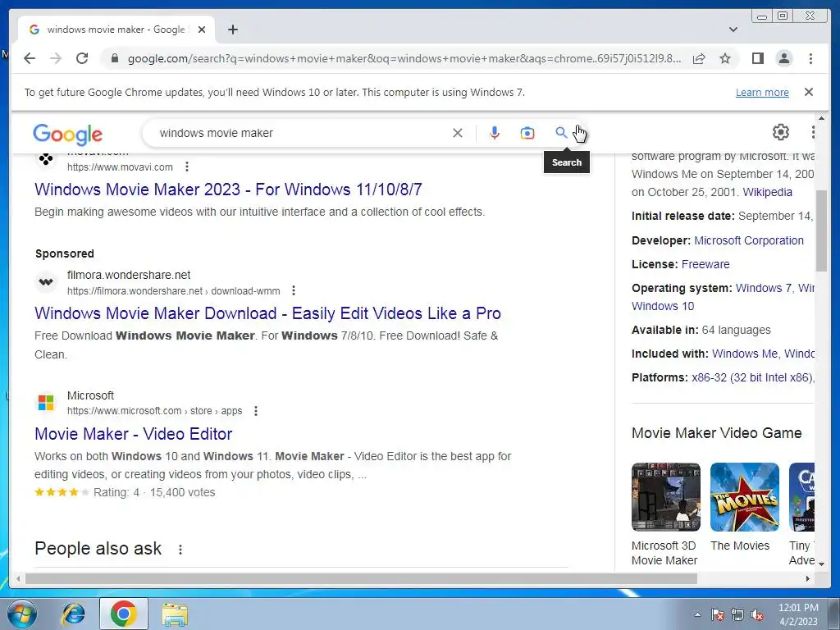
Task: Open Action Center flag tray icon
Action: pos(718,615)
